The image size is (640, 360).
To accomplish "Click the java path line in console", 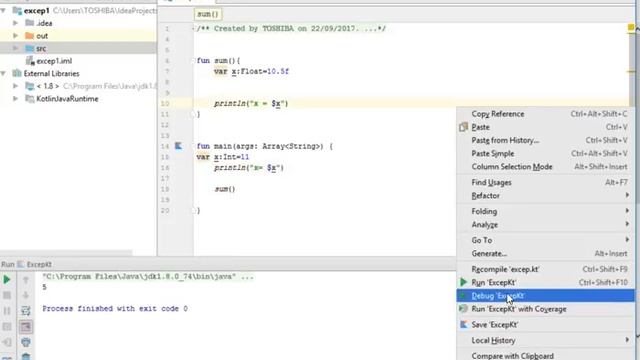I will tap(148, 277).
